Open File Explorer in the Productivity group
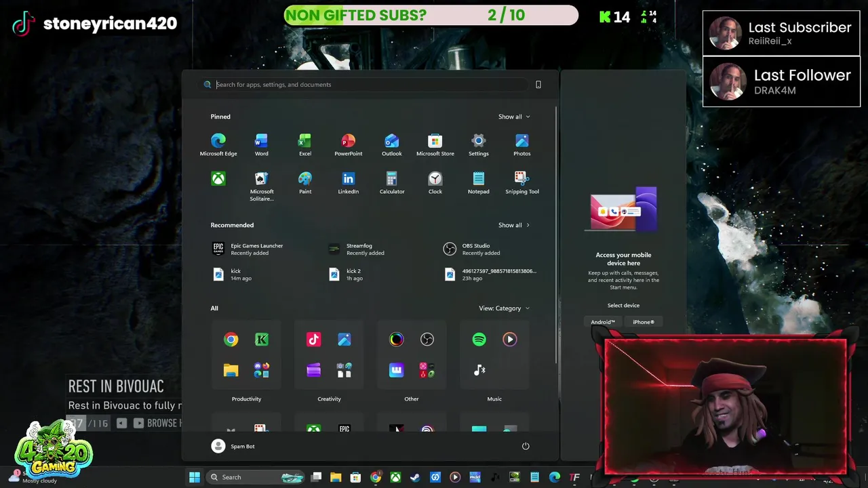The width and height of the screenshot is (868, 488). (x=231, y=370)
